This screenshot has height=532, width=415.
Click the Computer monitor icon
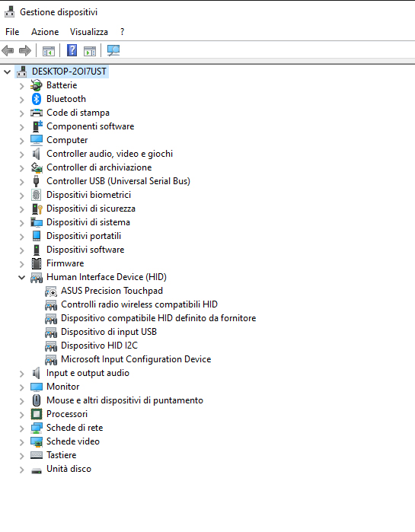click(x=37, y=140)
